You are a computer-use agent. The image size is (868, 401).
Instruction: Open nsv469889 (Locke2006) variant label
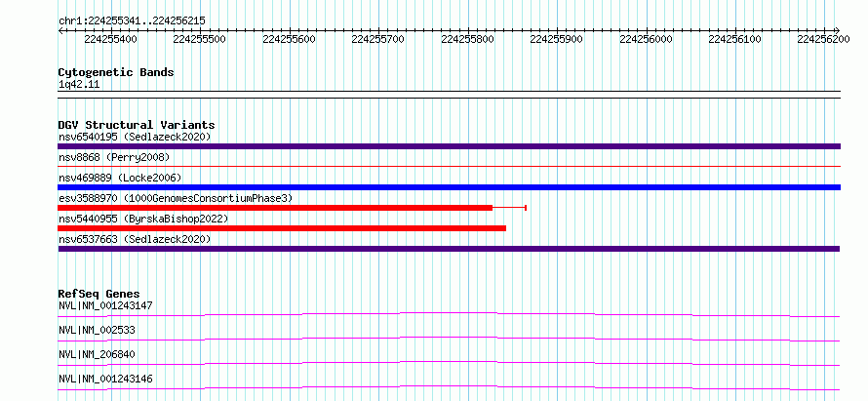(120, 178)
